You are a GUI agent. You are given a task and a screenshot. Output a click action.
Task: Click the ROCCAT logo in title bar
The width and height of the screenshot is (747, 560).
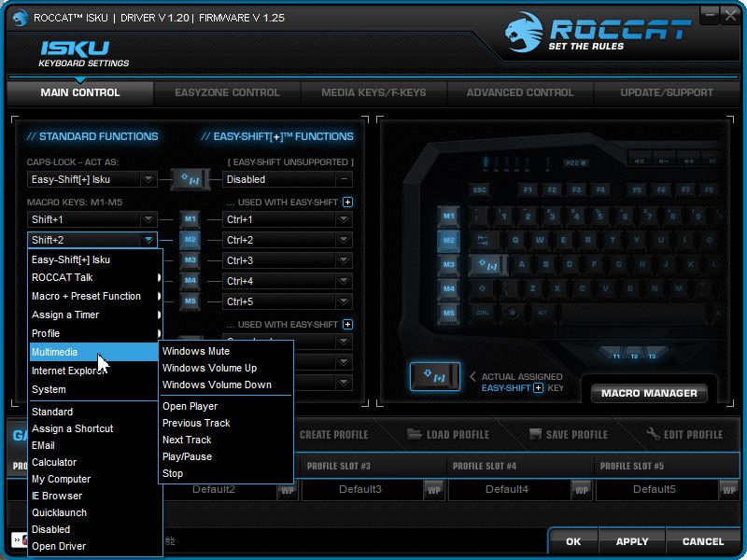pos(20,18)
